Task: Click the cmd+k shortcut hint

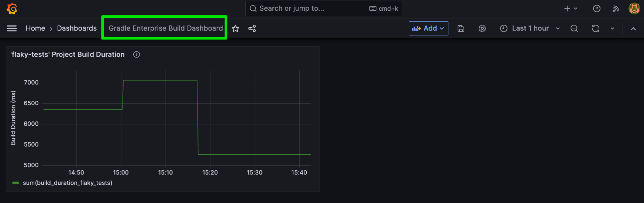Action: tap(384, 8)
